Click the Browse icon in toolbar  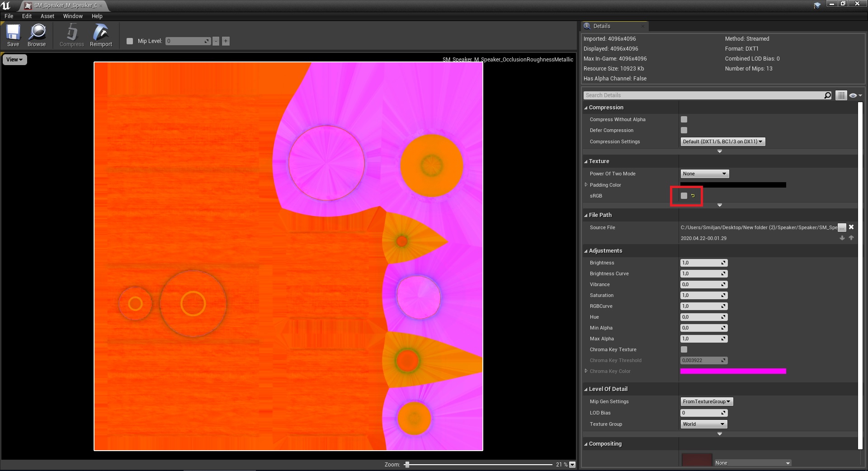[37, 35]
